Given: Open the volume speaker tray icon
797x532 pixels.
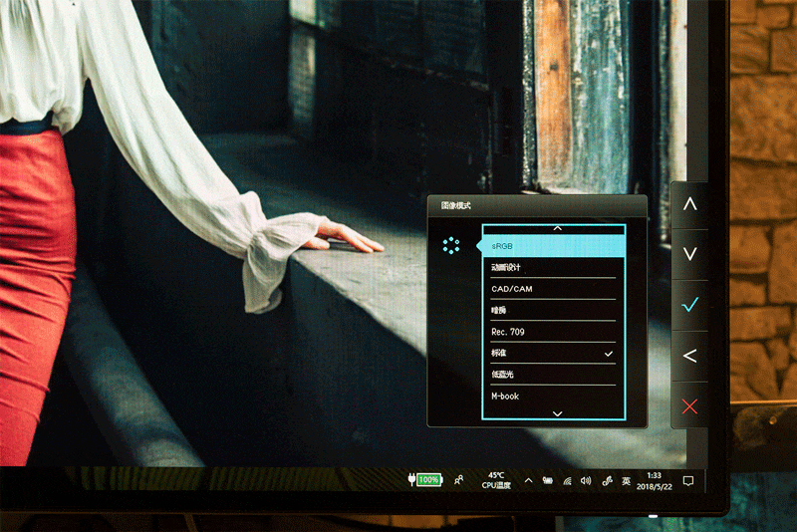Looking at the screenshot, I should [586, 480].
